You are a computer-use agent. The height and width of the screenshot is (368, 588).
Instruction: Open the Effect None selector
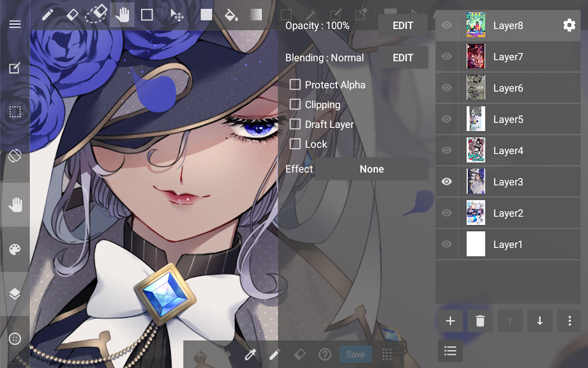coord(371,168)
